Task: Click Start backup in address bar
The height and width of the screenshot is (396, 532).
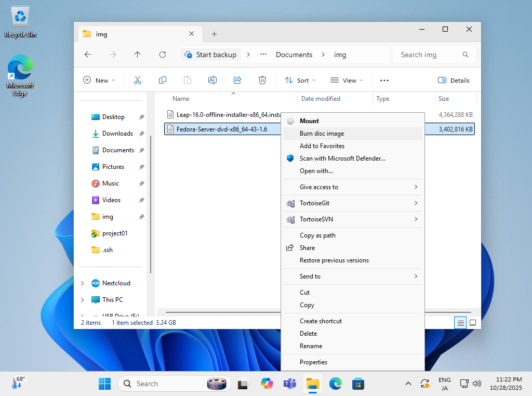Action: 210,55
